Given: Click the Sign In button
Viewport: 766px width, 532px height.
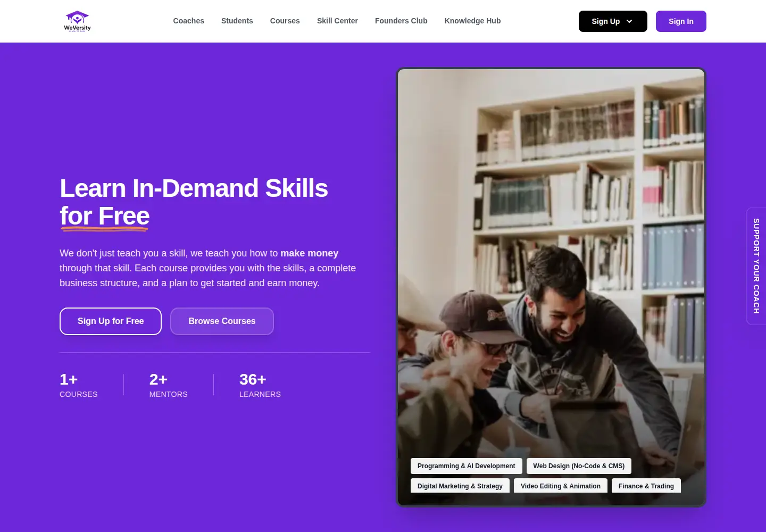Looking at the screenshot, I should coord(681,21).
